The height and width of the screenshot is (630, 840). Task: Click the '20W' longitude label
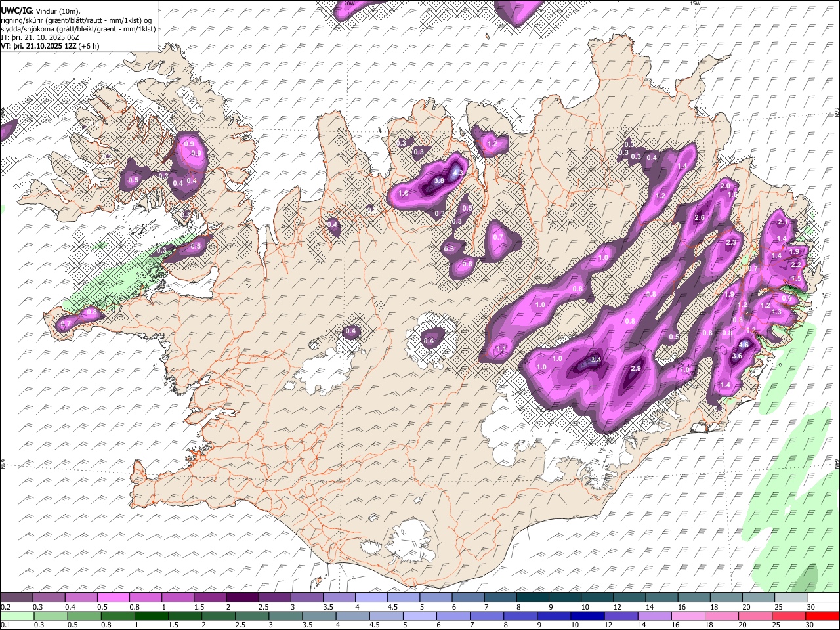(349, 3)
